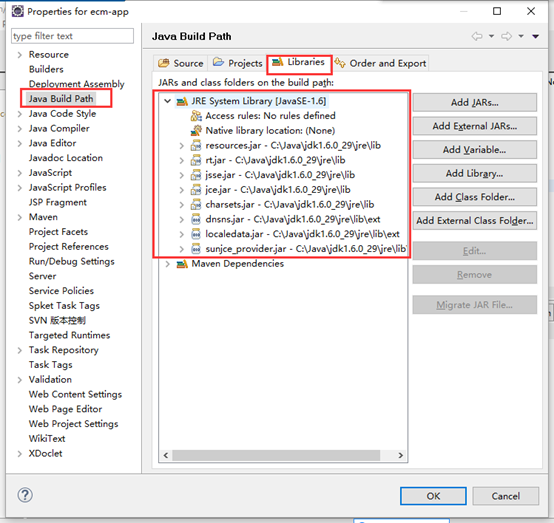Select the Maven Dependencies library icon
The height and width of the screenshot is (523, 554).
pyautogui.click(x=182, y=264)
